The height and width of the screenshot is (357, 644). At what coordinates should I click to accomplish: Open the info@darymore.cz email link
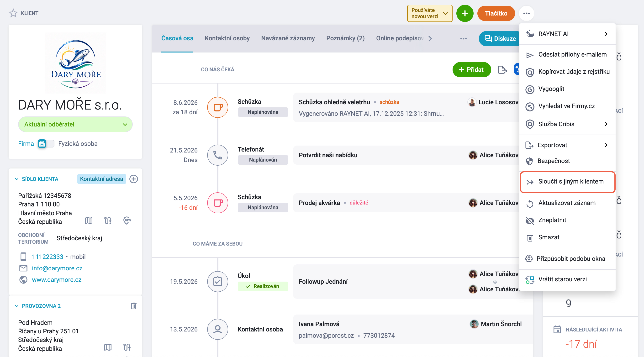coord(57,268)
